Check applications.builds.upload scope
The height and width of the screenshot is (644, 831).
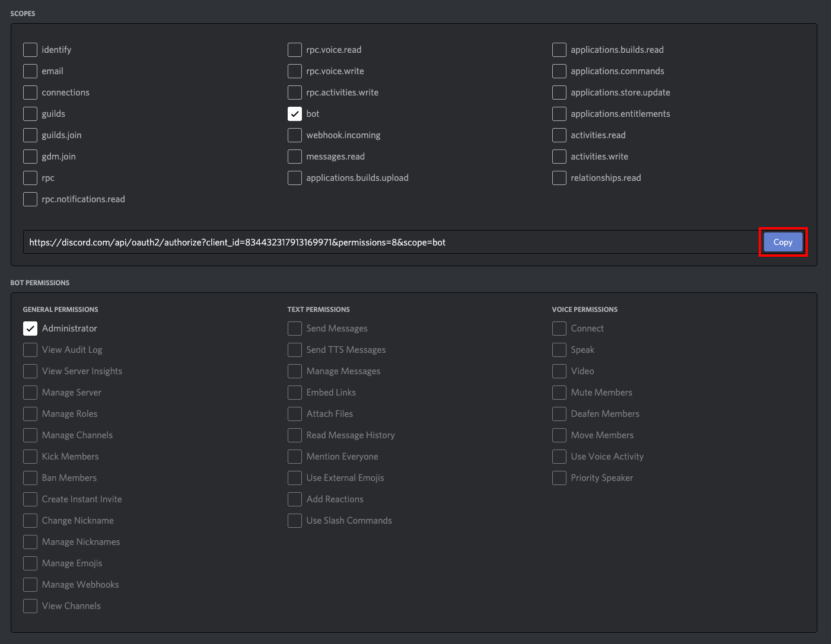click(295, 178)
